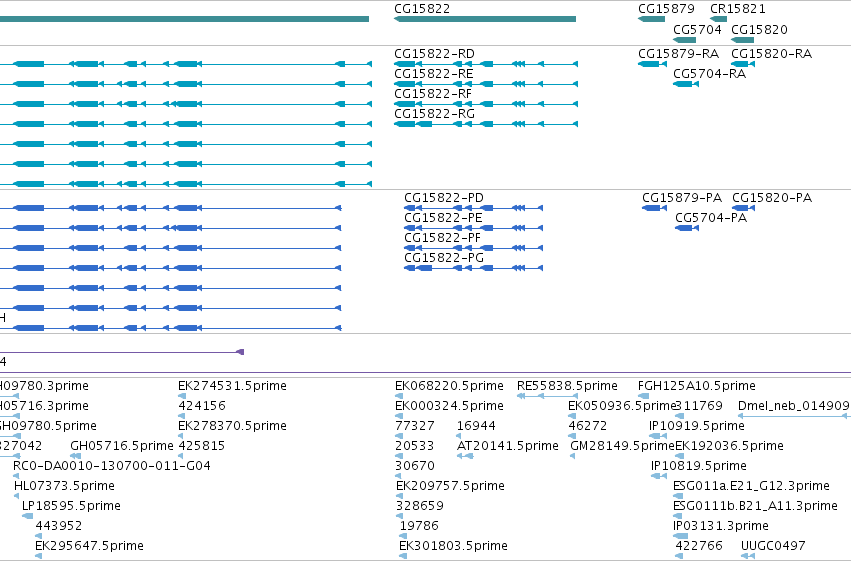This screenshot has width=851, height=561.
Task: Select EST AT20141.5prime
Action: point(507,446)
